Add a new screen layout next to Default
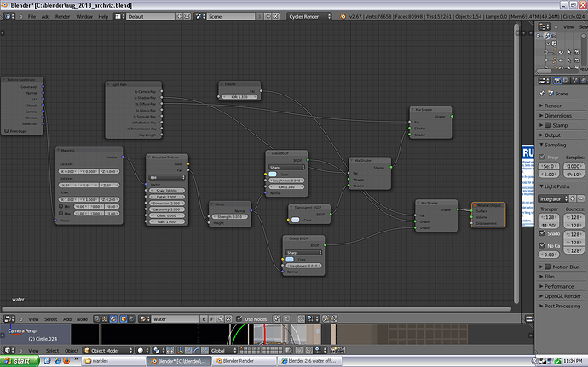This screenshot has height=367, width=588. click(179, 16)
